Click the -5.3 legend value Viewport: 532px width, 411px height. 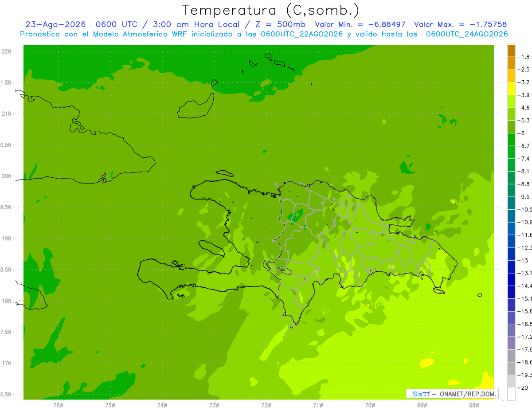(524, 121)
